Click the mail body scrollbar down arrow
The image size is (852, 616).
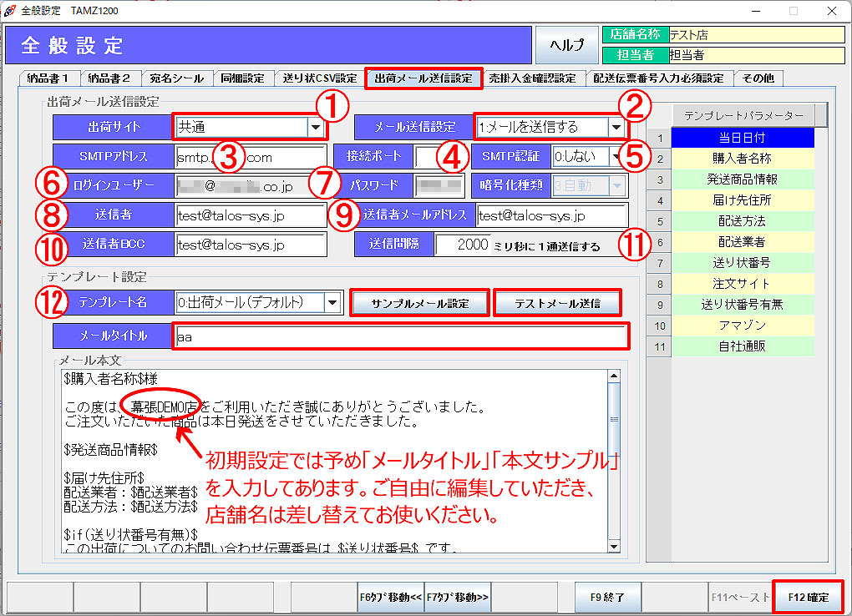point(615,547)
